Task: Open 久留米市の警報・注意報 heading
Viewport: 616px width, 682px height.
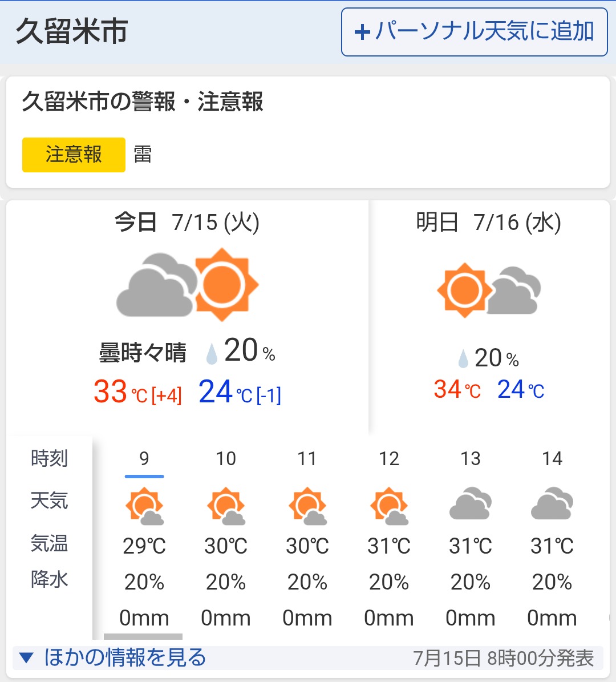Action: pos(143,102)
